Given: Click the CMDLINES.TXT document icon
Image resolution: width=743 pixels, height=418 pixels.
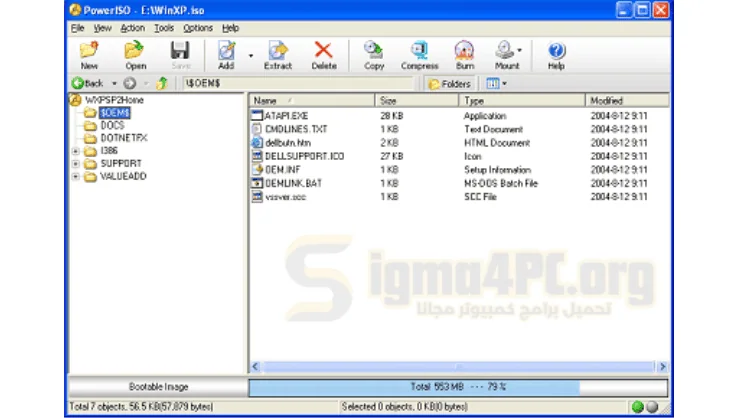Looking at the screenshot, I should click(x=257, y=129).
